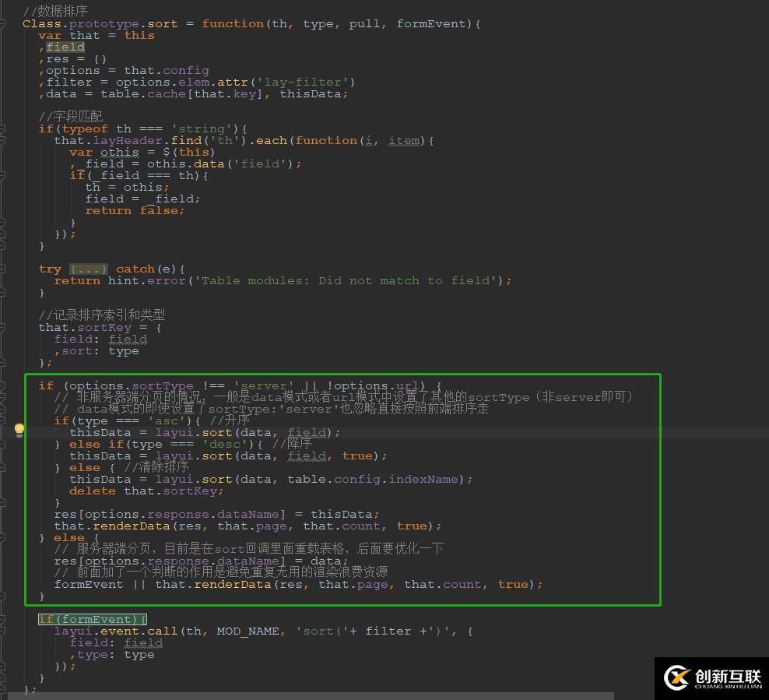
Task: Click the 'sort('+ filter +')' string
Action: (373, 631)
